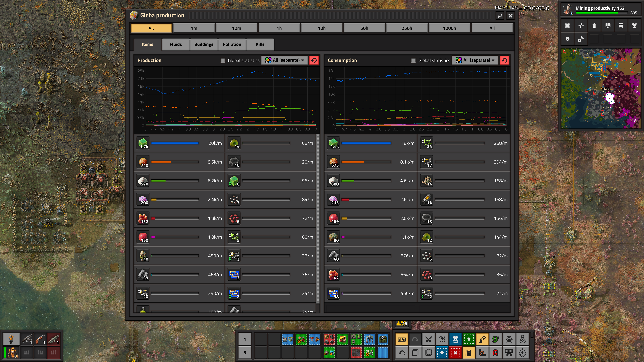Image resolution: width=644 pixels, height=362 pixels.
Task: Select the 1000h time range
Action: tap(449, 28)
